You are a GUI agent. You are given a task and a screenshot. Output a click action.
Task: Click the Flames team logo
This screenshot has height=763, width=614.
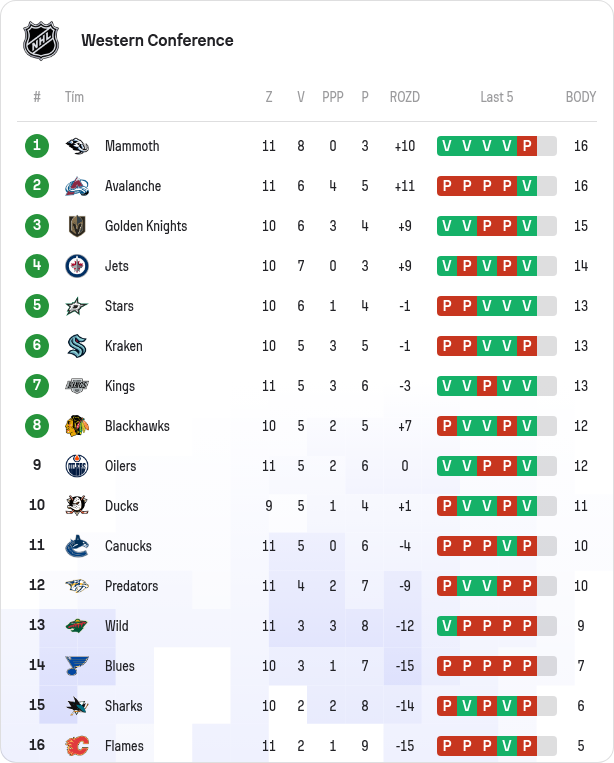[77, 746]
